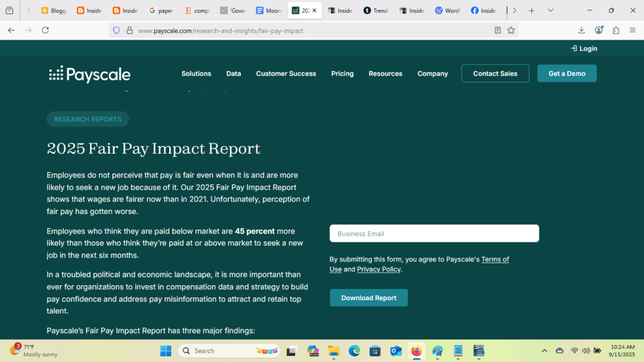Open Microsoft Store from the taskbar
The image size is (644, 362).
375,351
